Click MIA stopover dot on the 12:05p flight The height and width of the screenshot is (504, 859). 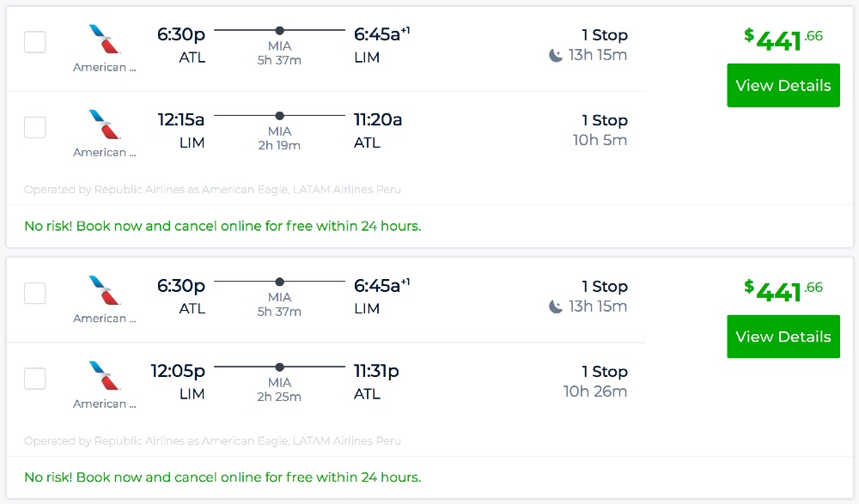tap(279, 367)
